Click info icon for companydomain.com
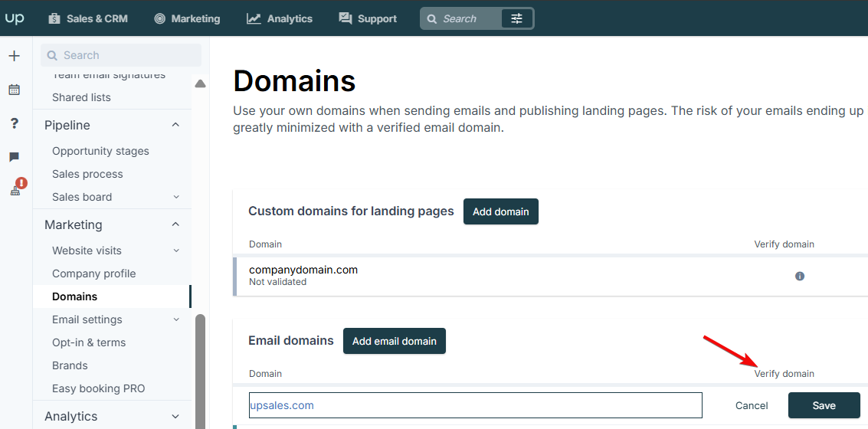 799,276
